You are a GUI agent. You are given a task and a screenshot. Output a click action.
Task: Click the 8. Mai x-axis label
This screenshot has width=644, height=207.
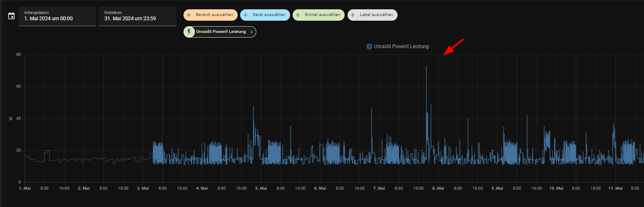click(438, 188)
